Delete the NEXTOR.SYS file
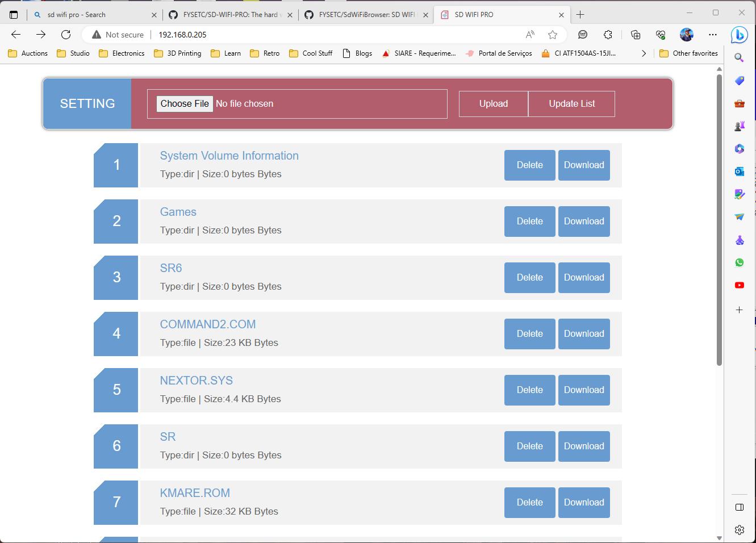This screenshot has height=543, width=756. pos(530,390)
